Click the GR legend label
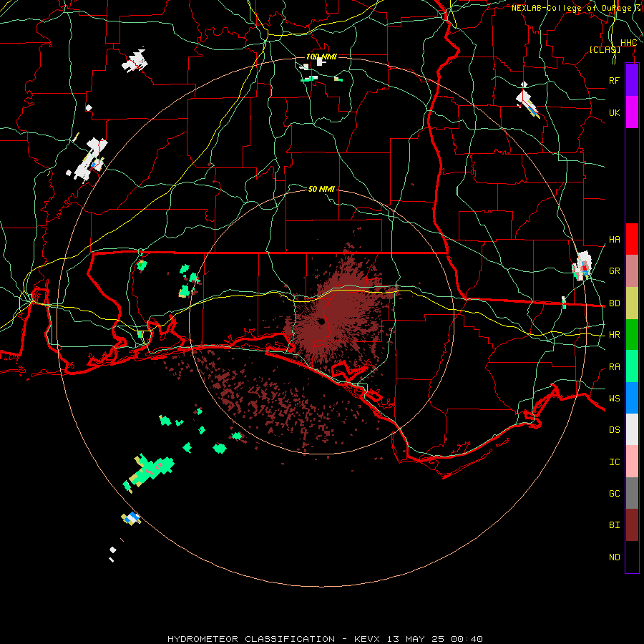 pos(614,271)
